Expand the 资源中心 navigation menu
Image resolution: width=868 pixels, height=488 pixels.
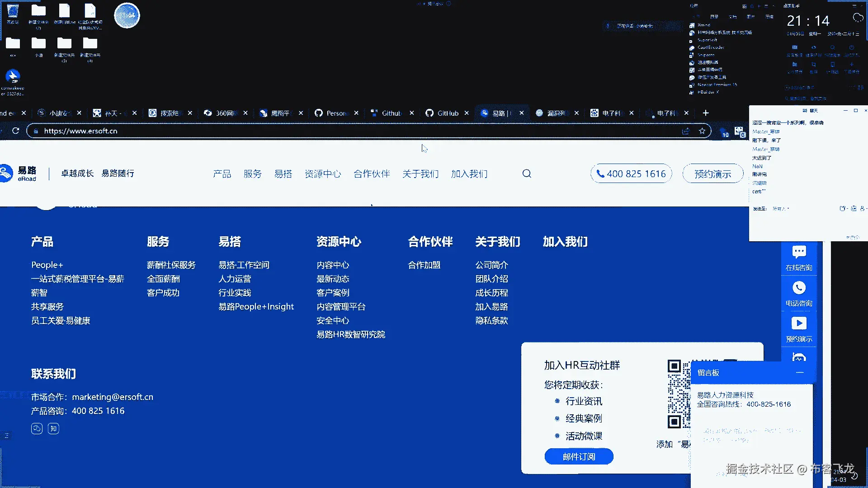[x=323, y=174]
